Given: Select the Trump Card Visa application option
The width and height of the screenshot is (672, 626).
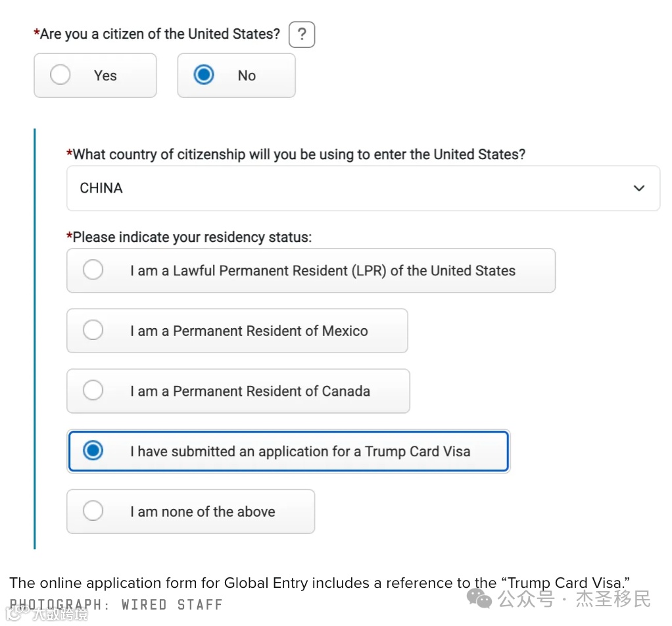Looking at the screenshot, I should click(93, 451).
